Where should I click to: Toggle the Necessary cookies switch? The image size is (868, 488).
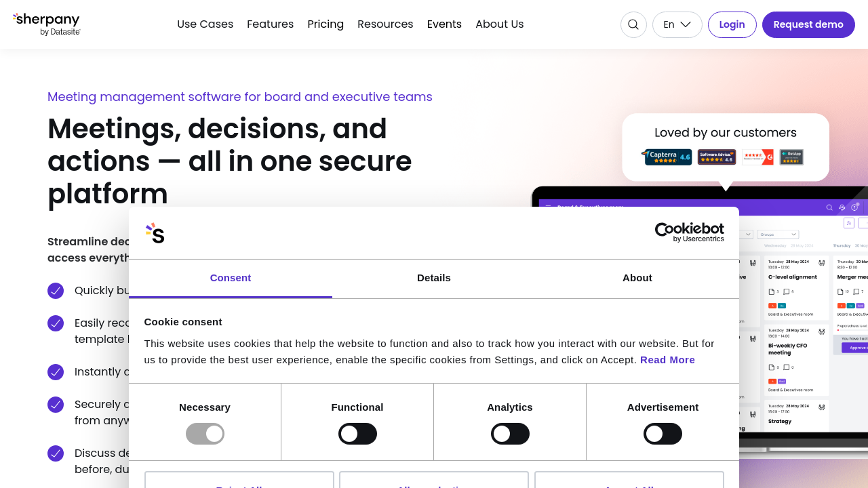tap(205, 434)
